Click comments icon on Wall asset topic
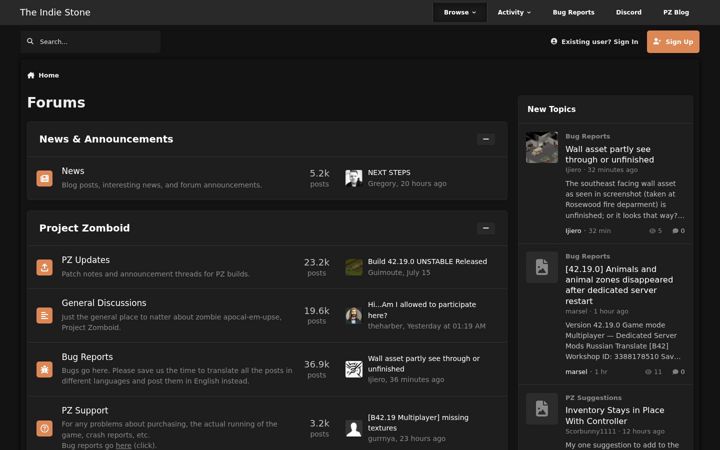 point(675,231)
